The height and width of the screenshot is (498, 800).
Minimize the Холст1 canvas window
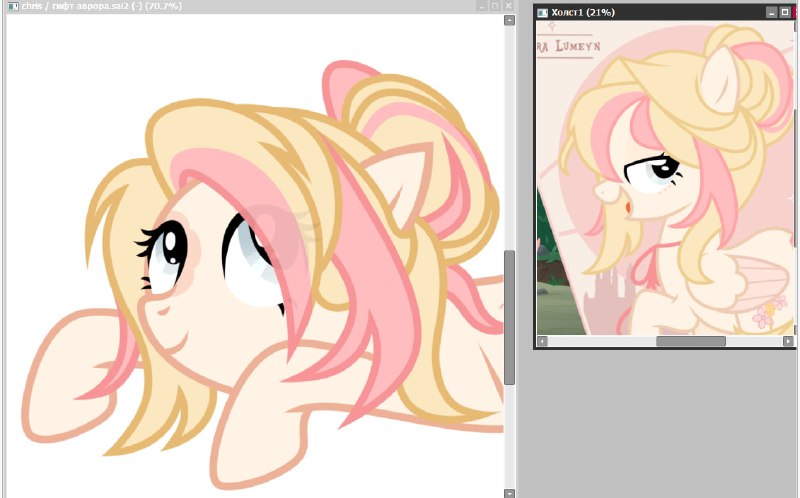772,12
